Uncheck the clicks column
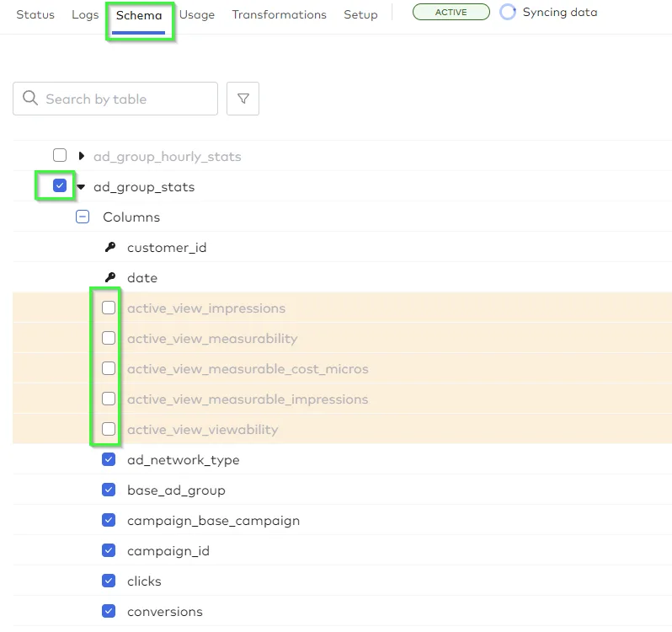This screenshot has height=632, width=672. tap(109, 581)
